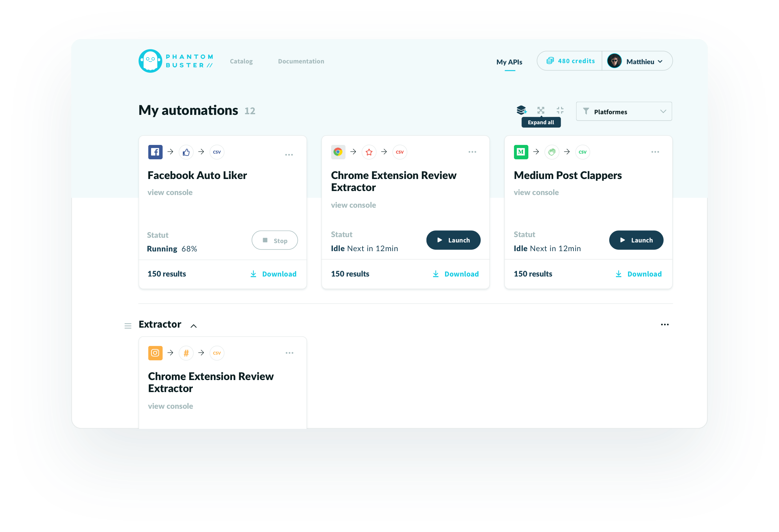Click the Phantombuster ghost logo
Screen dimensions: 779x532
150,61
